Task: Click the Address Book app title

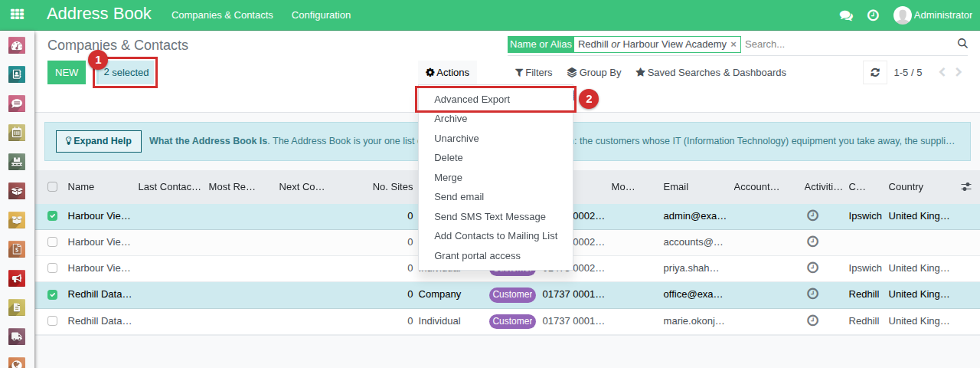Action: [x=100, y=14]
